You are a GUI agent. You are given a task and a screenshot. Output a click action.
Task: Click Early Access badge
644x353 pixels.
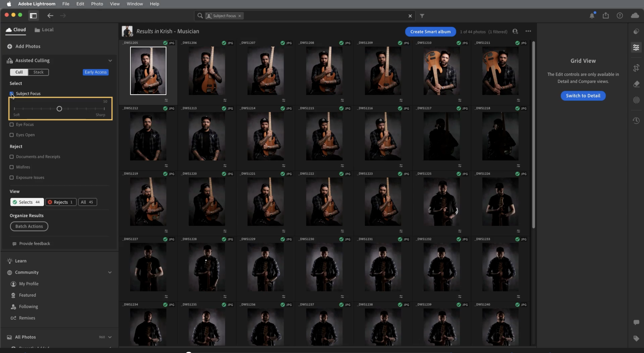[96, 72]
